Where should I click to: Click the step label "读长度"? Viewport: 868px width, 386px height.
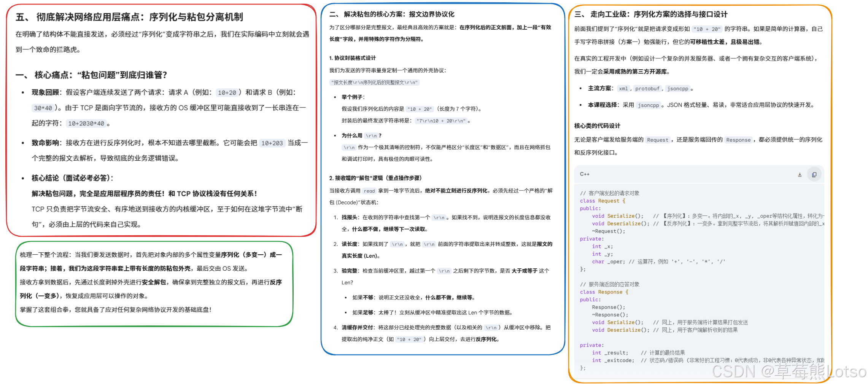350,244
